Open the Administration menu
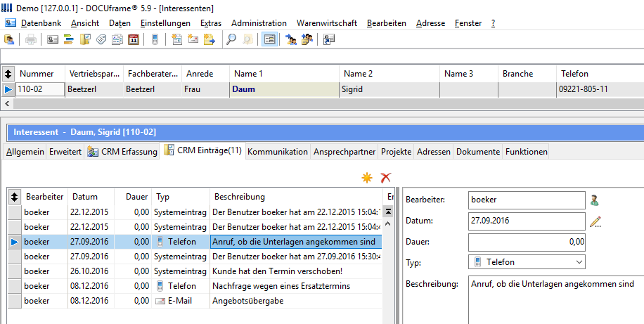644x324 pixels. click(259, 23)
